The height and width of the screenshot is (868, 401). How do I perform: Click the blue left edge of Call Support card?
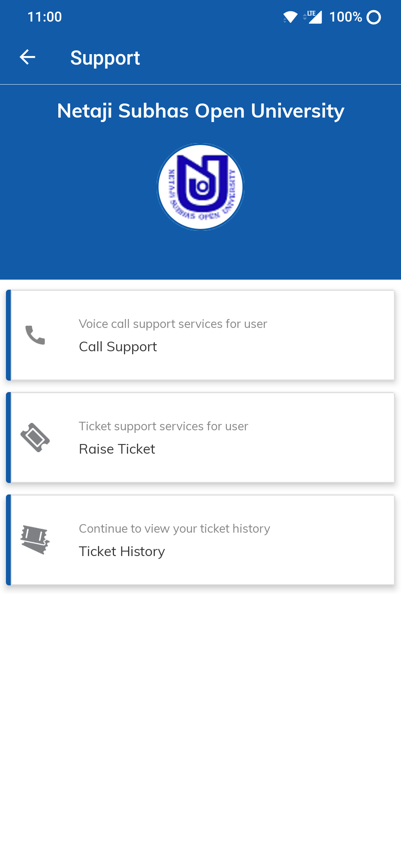click(9, 335)
